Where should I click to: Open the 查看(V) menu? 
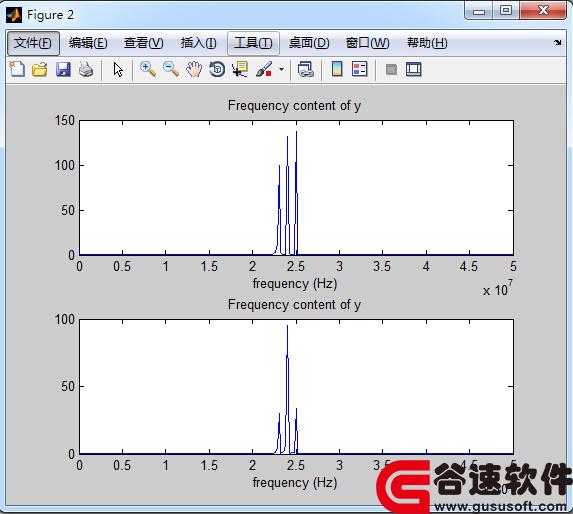pyautogui.click(x=144, y=43)
